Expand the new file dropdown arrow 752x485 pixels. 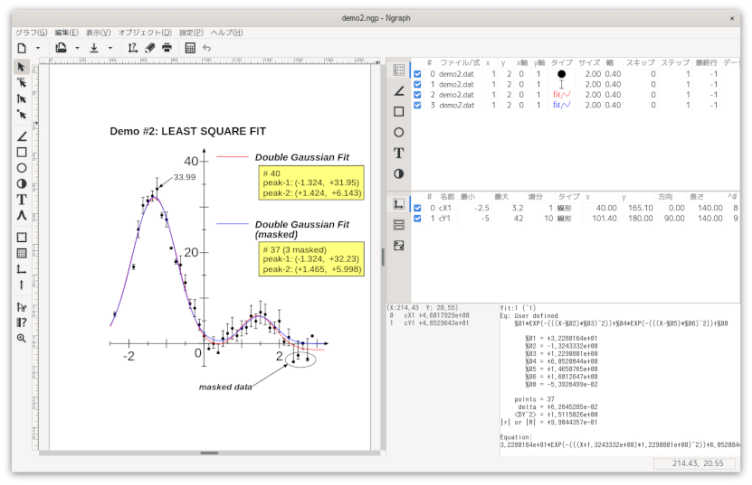click(38, 47)
